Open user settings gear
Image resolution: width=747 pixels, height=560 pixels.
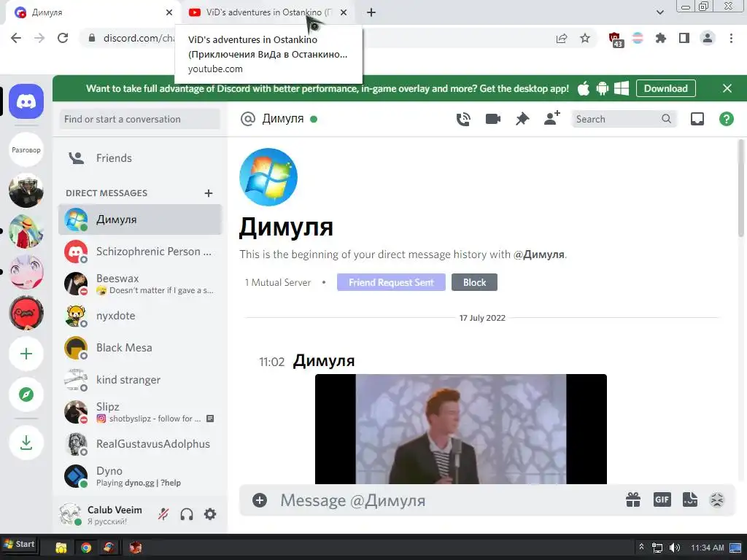click(x=210, y=514)
